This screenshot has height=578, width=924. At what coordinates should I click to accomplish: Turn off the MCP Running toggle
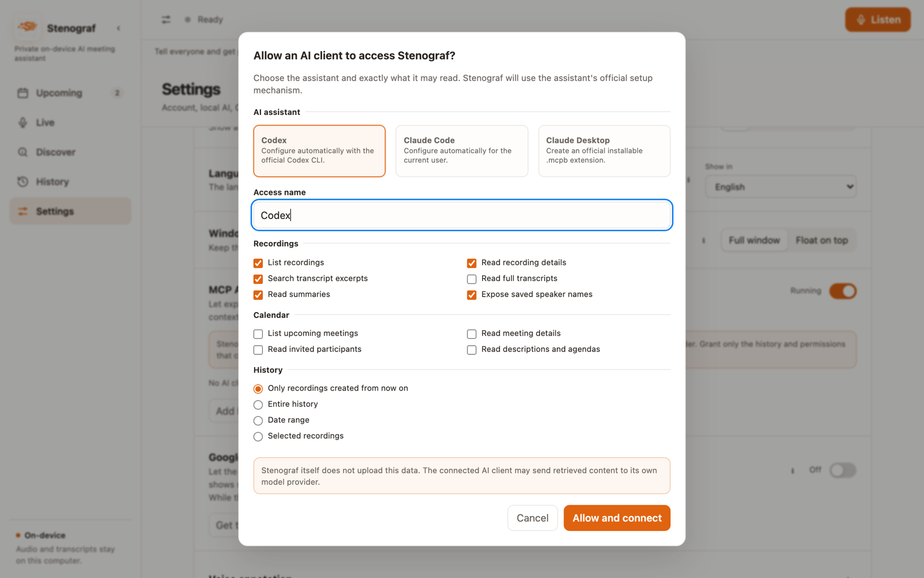(843, 291)
